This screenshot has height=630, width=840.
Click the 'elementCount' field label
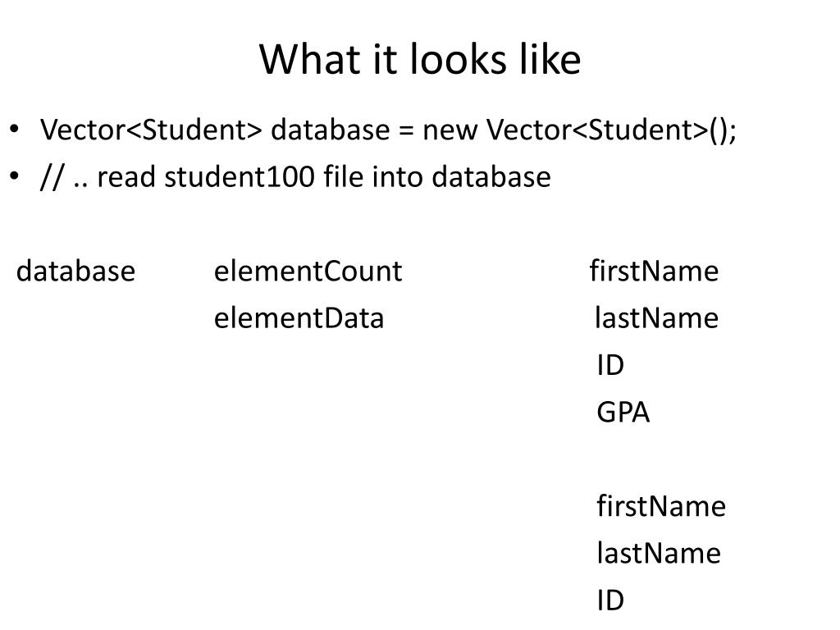click(x=308, y=271)
